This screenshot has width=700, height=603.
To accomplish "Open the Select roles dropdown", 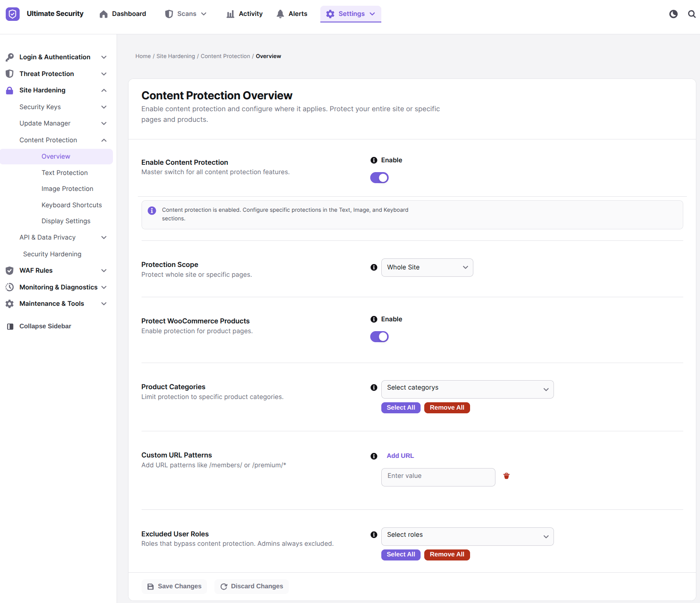I will click(467, 536).
